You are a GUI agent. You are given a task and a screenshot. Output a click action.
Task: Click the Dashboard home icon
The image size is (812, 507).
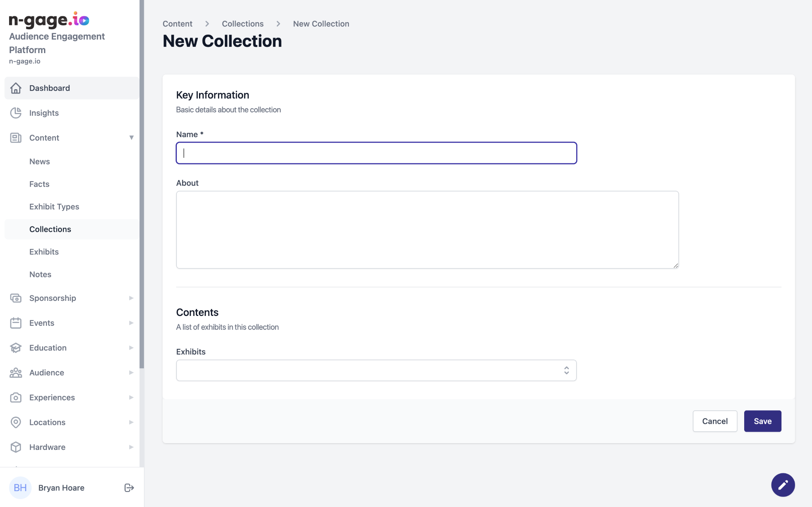tap(16, 88)
